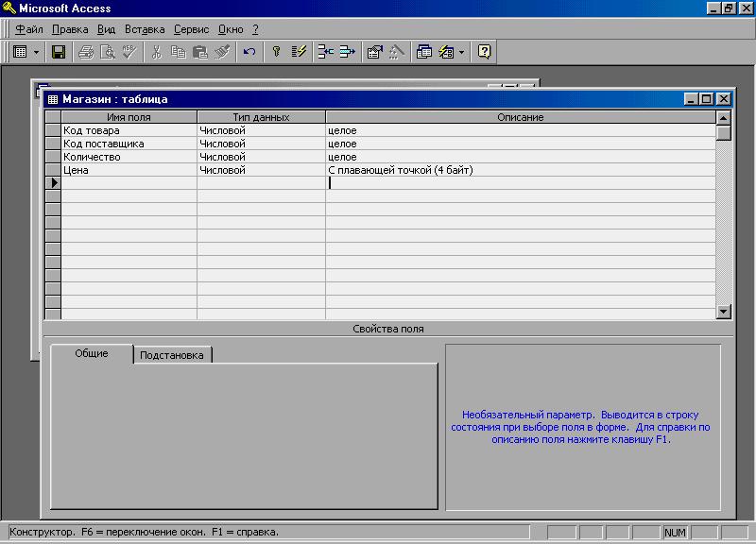Screen dimensions: 756x544
Task: Open the View button dropdown arrow
Action: [x=36, y=52]
